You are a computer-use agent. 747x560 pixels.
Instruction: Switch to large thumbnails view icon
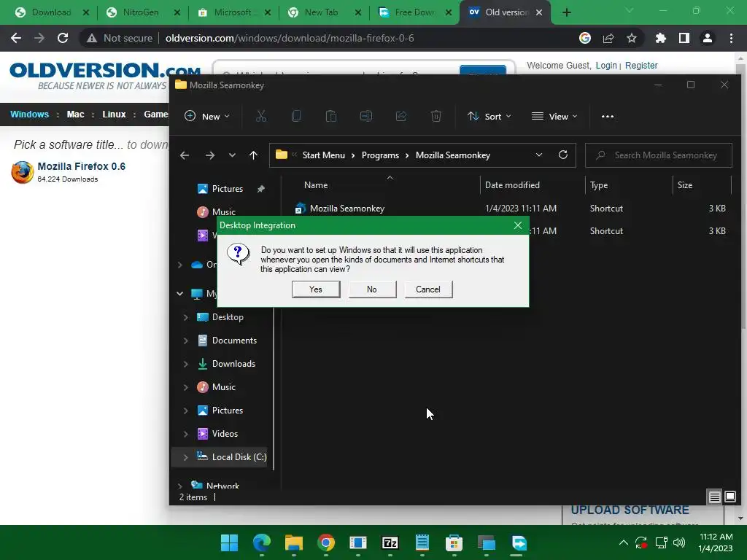[729, 497]
